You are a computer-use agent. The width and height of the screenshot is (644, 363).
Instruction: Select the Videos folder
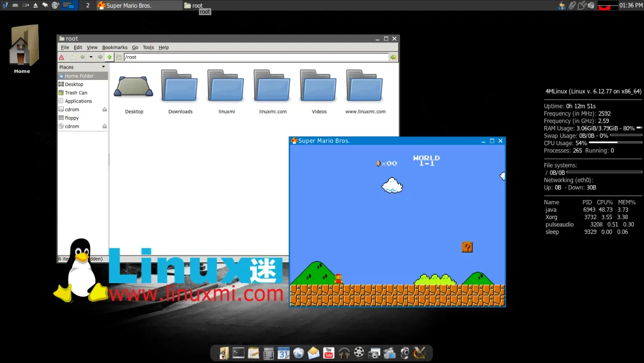[x=318, y=93]
